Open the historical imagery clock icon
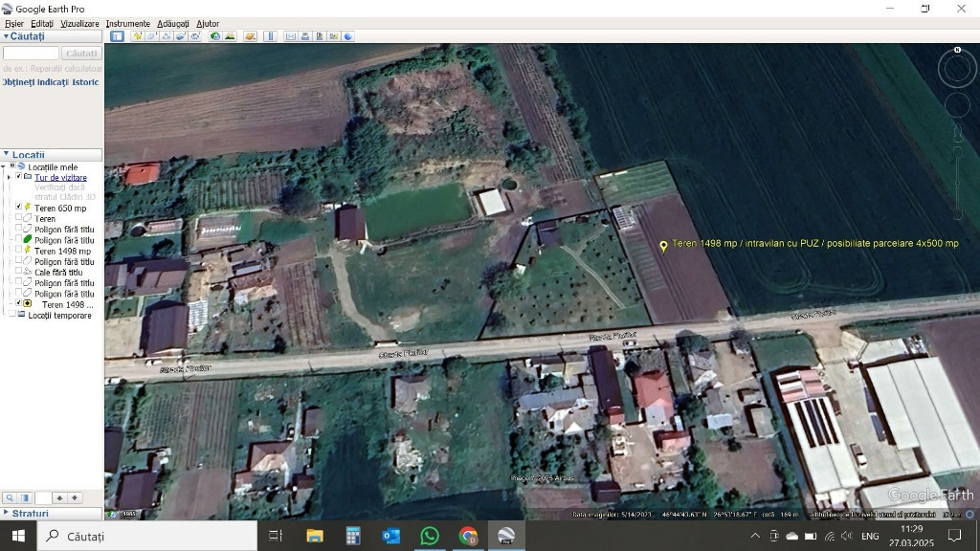The width and height of the screenshot is (980, 551). [215, 36]
